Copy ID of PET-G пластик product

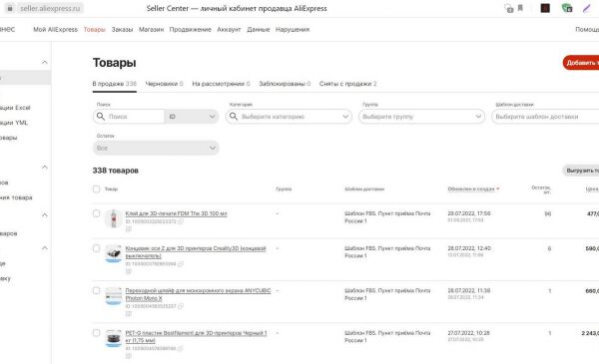click(180, 348)
